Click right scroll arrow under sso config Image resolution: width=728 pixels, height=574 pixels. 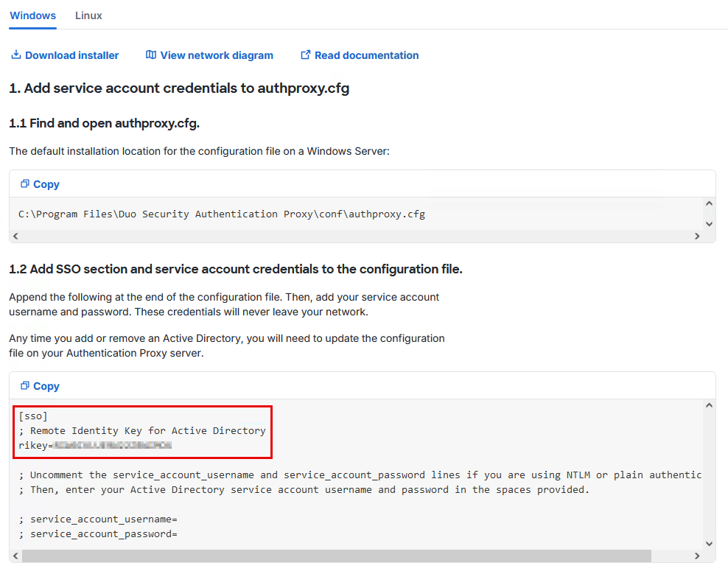tap(696, 556)
